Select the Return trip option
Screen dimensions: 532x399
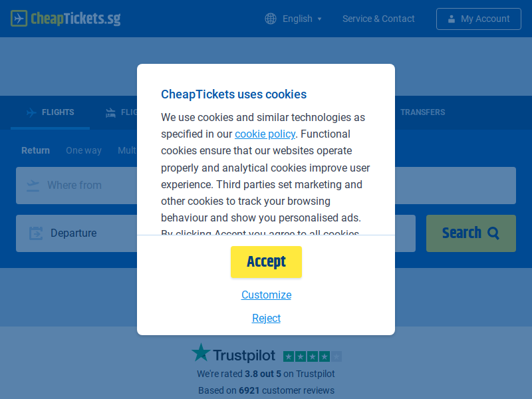[x=36, y=150]
